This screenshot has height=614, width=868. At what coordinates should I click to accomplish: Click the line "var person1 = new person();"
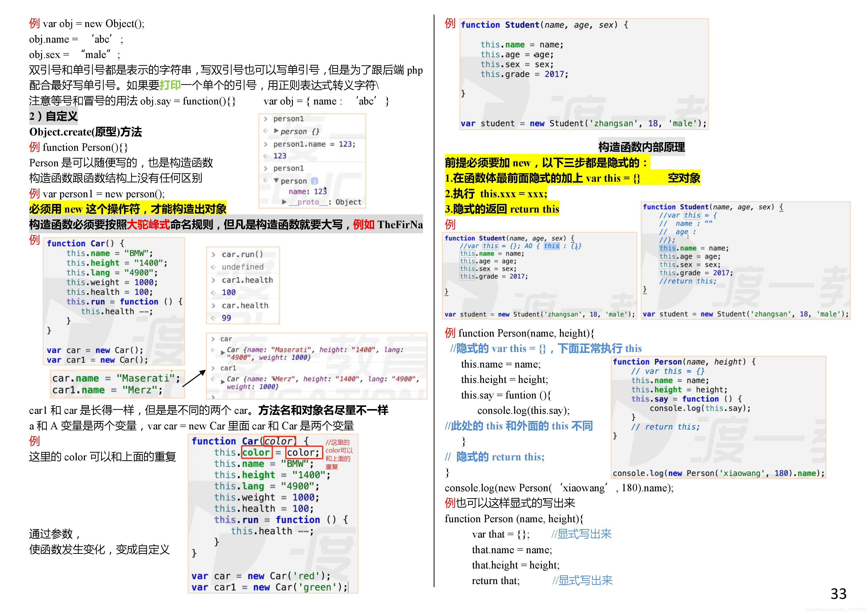tap(104, 194)
